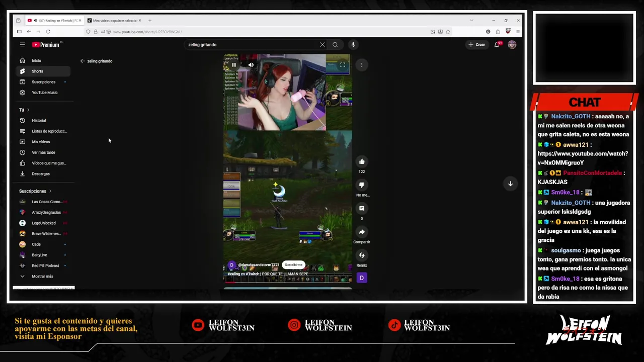Open the Cade channel subscription

44,244
